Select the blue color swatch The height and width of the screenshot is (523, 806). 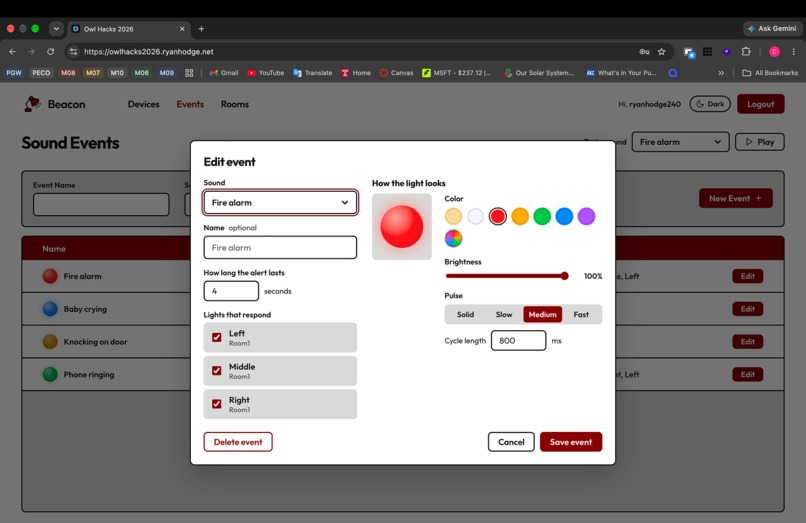click(x=564, y=217)
